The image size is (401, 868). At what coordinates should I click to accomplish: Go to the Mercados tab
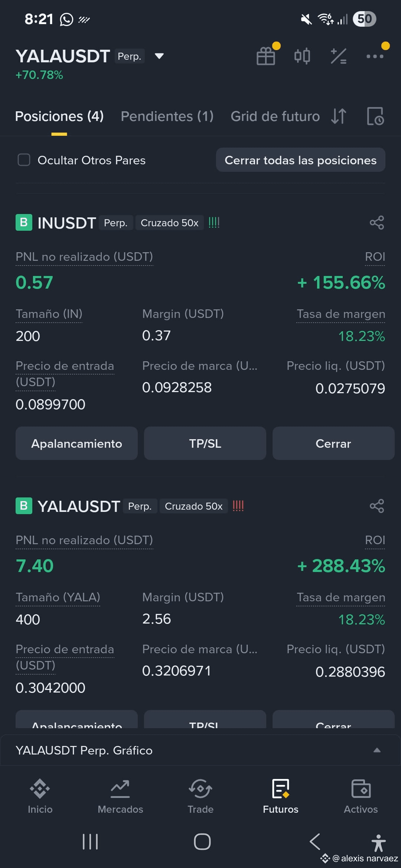pos(120,796)
